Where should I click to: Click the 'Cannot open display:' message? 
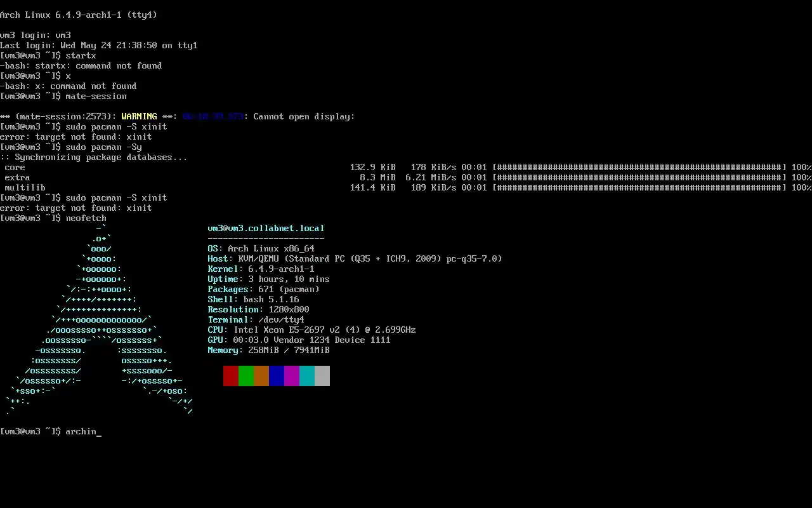click(x=304, y=116)
